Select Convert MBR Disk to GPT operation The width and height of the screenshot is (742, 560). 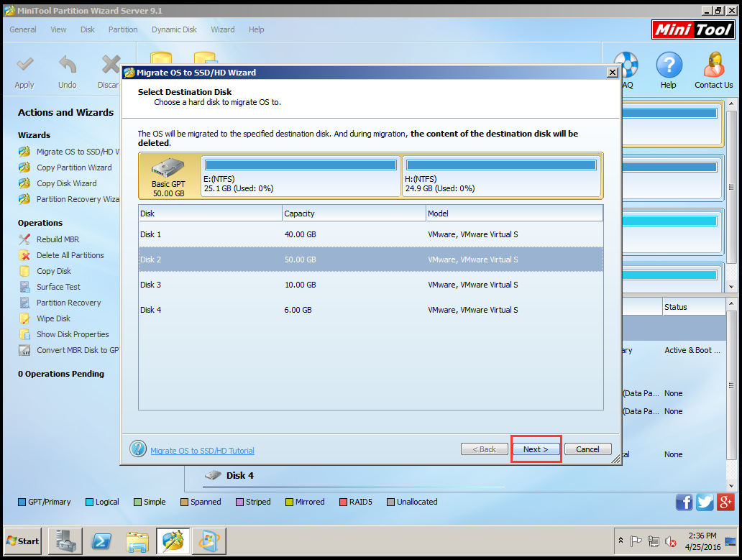click(x=68, y=350)
